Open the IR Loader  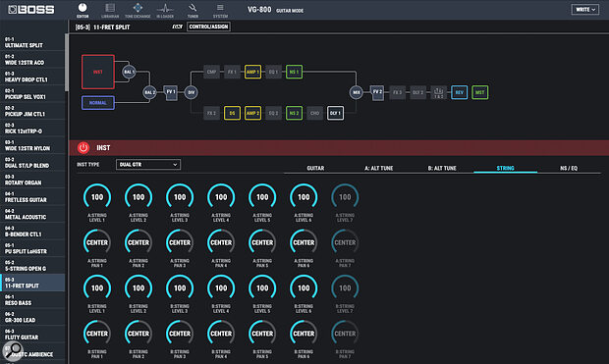[x=165, y=11]
